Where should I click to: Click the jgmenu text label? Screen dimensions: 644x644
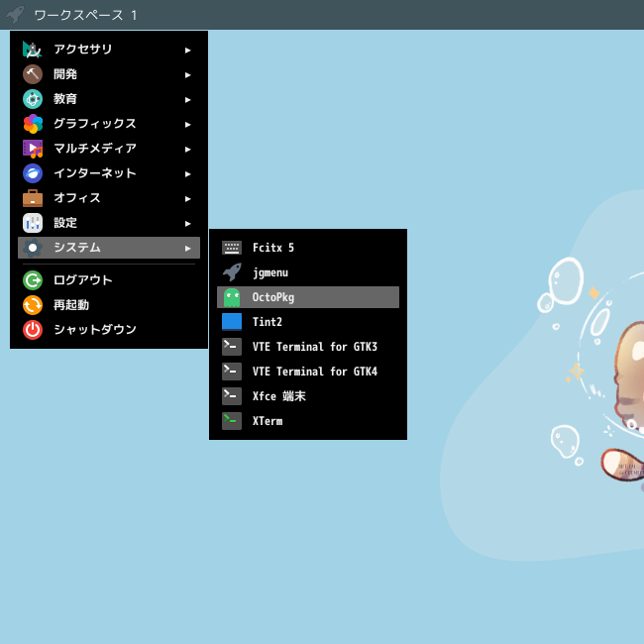click(270, 272)
